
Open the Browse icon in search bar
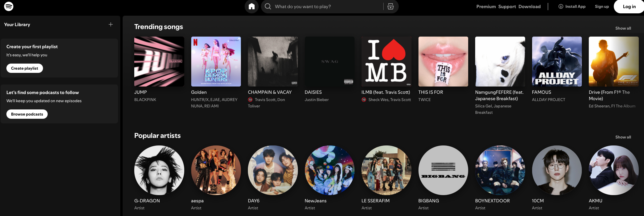coord(391,6)
